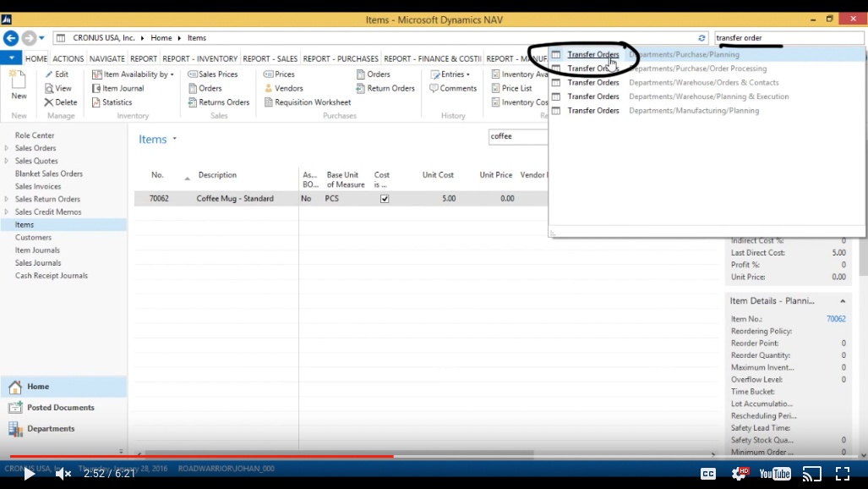Click the coffee filter field
868x489 pixels.
pyautogui.click(x=518, y=136)
